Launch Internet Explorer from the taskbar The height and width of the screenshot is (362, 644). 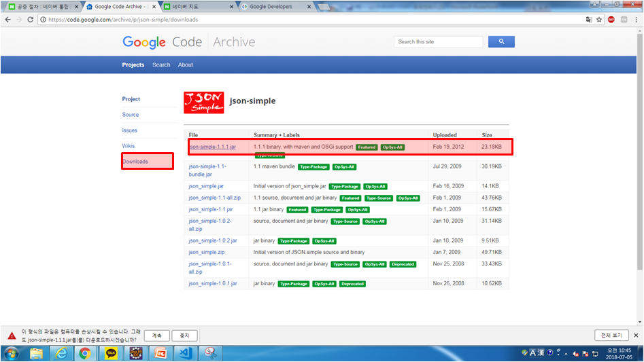(61, 353)
